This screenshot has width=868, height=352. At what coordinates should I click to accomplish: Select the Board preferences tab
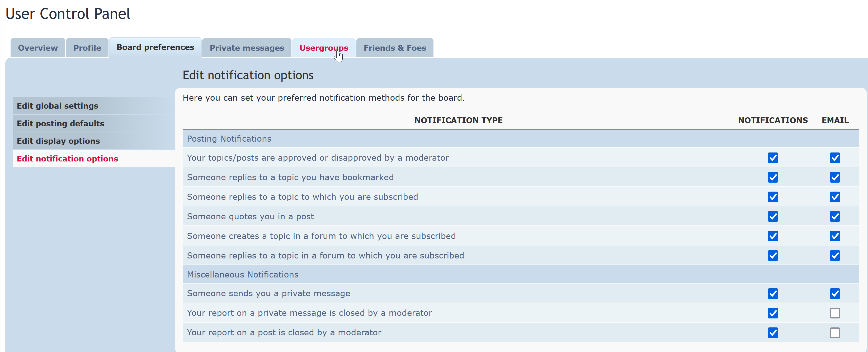click(x=155, y=47)
